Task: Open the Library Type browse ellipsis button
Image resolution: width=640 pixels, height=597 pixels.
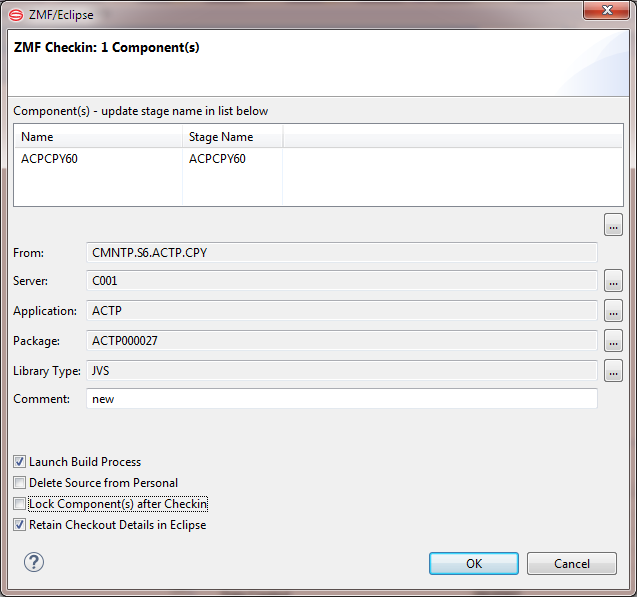Action: [613, 371]
